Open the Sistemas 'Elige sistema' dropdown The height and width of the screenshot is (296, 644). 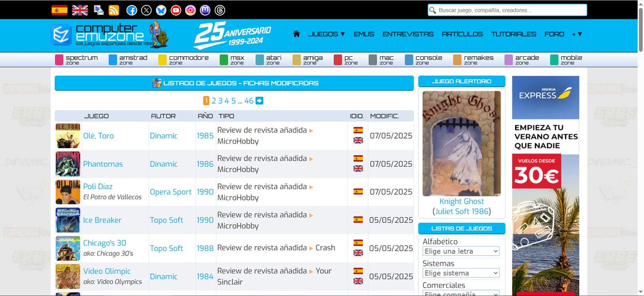point(461,273)
